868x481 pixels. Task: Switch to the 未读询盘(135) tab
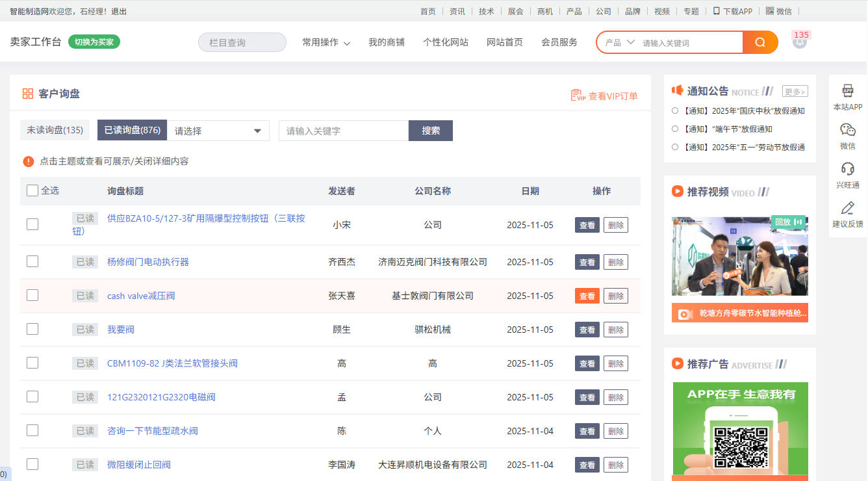[x=55, y=130]
